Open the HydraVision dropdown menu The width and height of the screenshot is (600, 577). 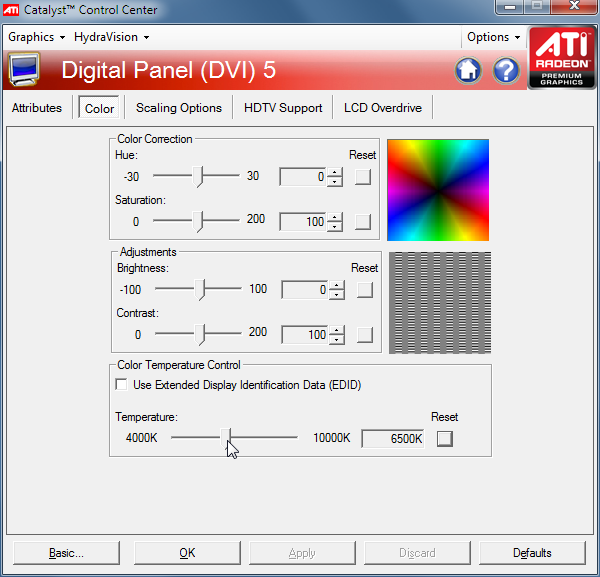click(x=111, y=37)
